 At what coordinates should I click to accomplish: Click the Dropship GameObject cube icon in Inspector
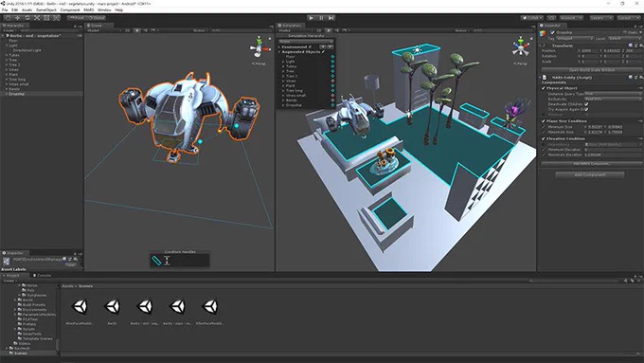[543, 33]
